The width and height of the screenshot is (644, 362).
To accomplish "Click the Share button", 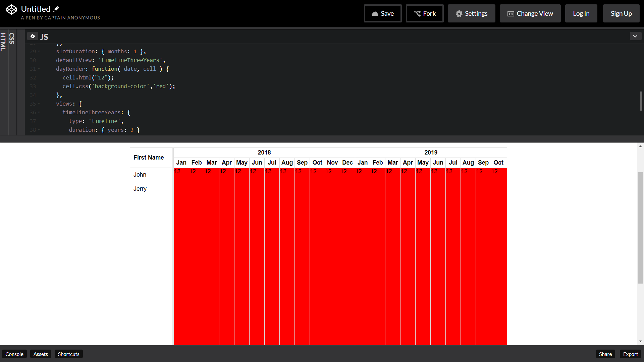I will [x=605, y=354].
